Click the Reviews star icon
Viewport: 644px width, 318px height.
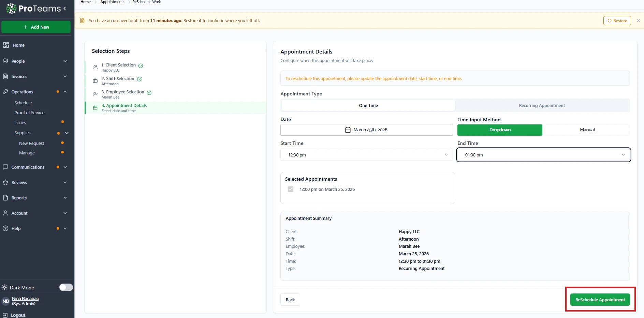click(5, 182)
